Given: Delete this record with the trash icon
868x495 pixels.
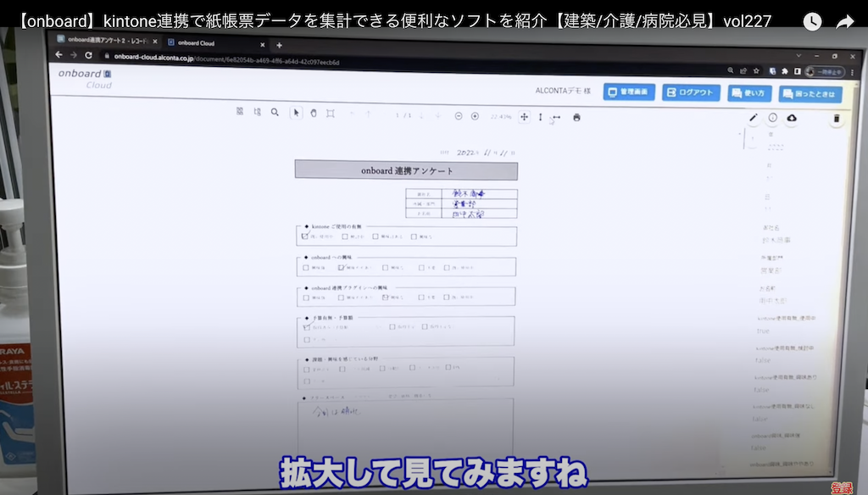Looking at the screenshot, I should 837,118.
